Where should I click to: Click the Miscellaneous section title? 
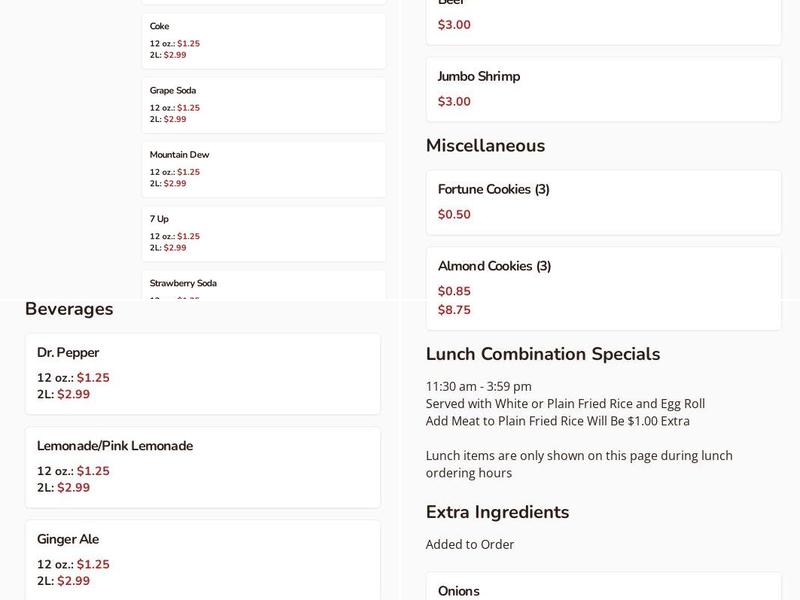click(x=488, y=145)
